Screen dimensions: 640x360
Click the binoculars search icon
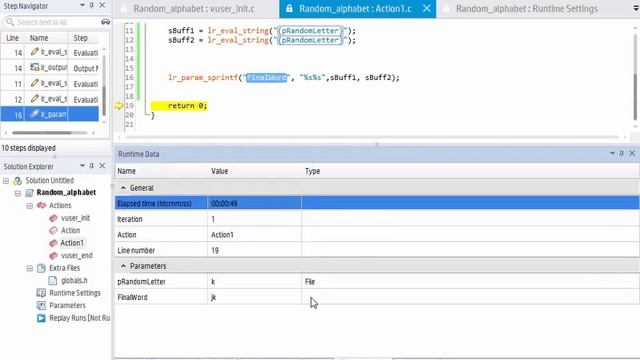click(x=105, y=22)
